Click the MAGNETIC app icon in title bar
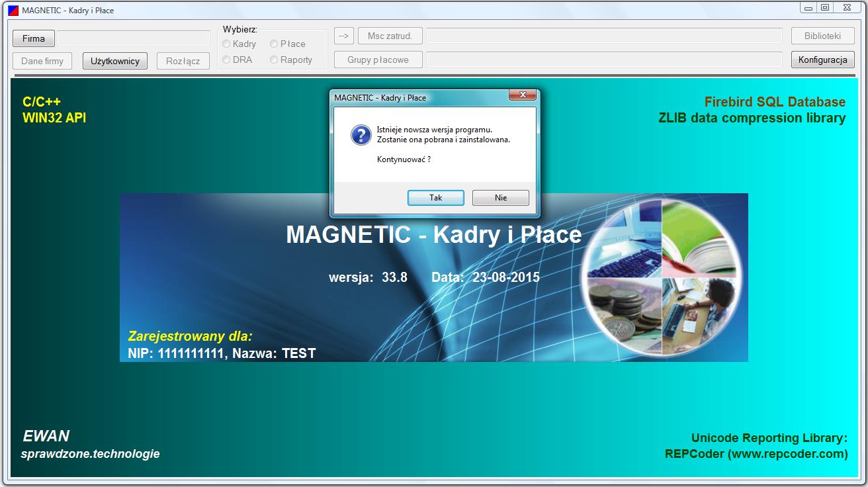 click(x=13, y=11)
